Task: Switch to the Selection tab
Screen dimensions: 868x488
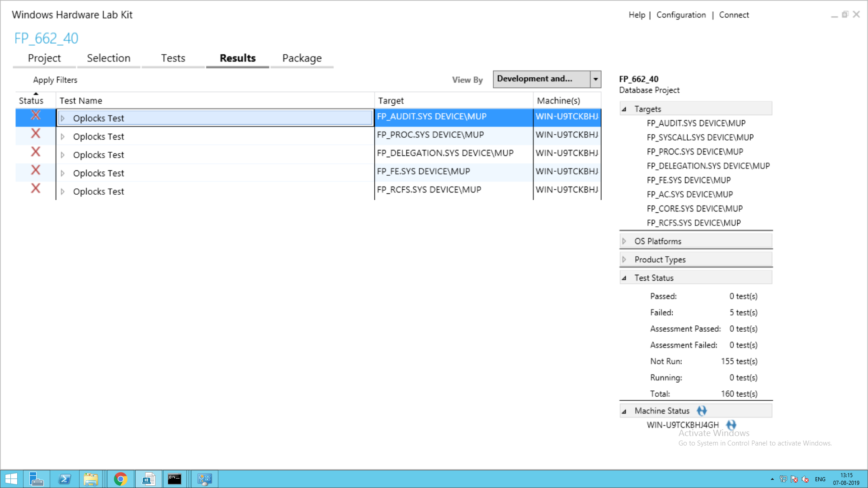Action: pyautogui.click(x=108, y=58)
